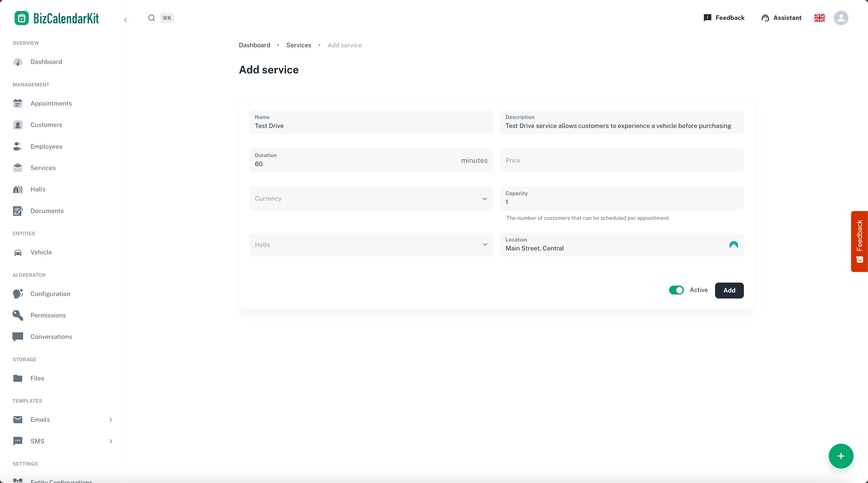Expand the Emails templates submenu

pos(110,420)
